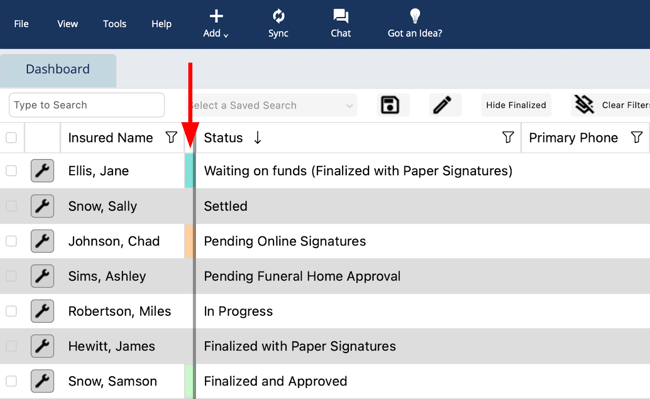
Task: Check the box for Snow, Sally
Action: pyautogui.click(x=12, y=206)
